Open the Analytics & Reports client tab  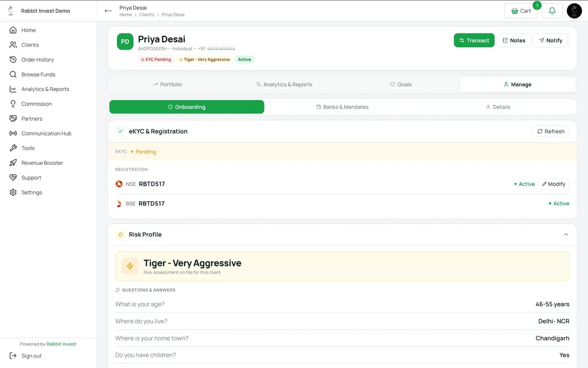coord(284,85)
